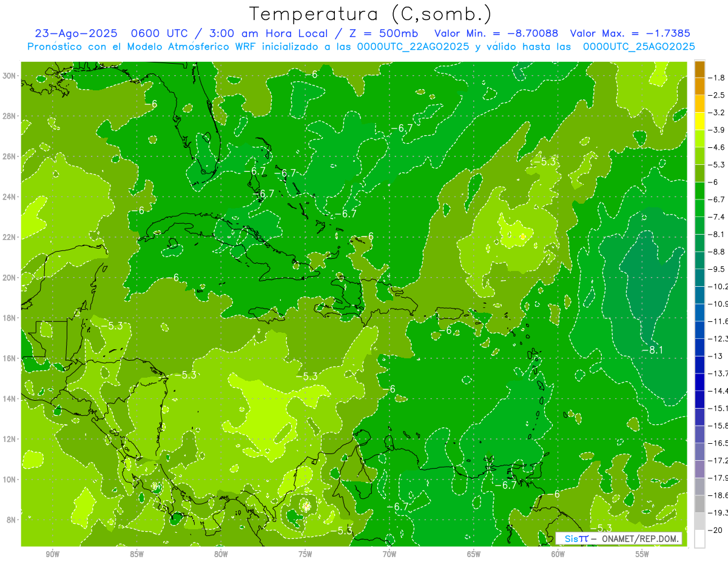Select the date text "23-Ago-2025"
The width and height of the screenshot is (728, 562).
click(75, 33)
